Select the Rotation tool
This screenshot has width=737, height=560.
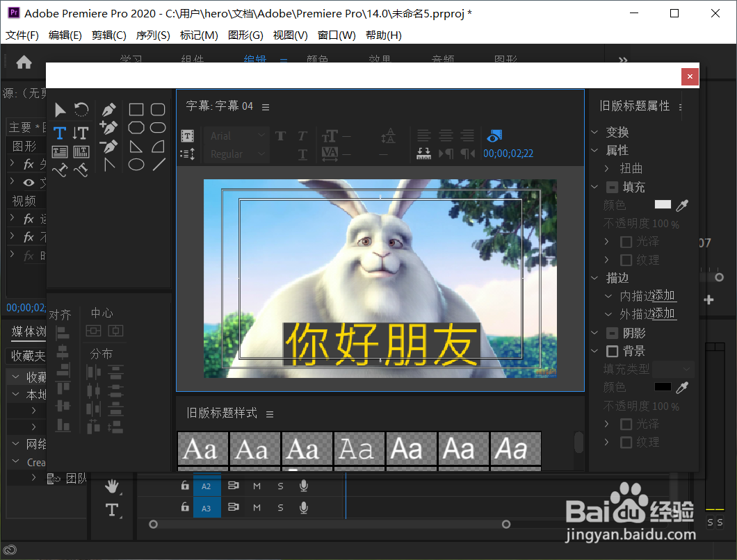click(81, 110)
